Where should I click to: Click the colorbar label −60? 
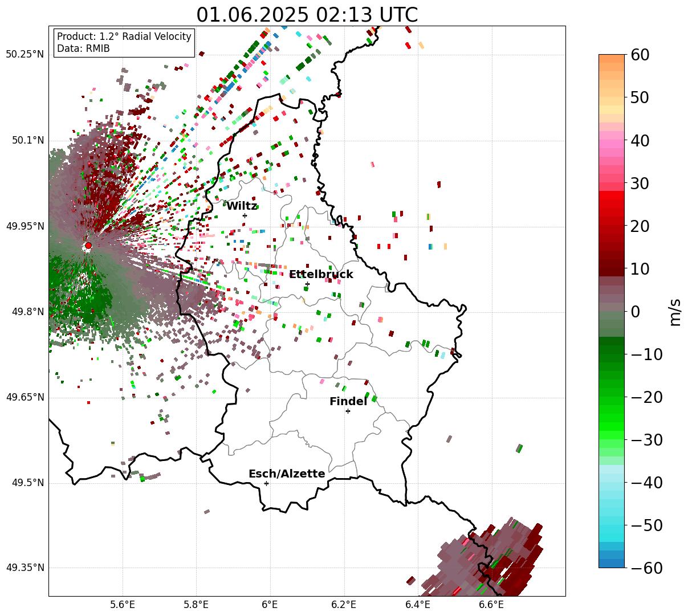646,568
